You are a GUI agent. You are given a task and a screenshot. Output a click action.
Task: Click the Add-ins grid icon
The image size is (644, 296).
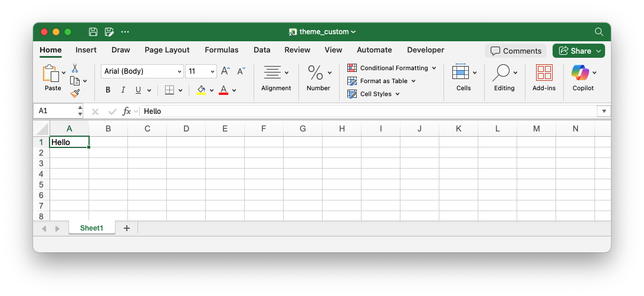(x=544, y=73)
